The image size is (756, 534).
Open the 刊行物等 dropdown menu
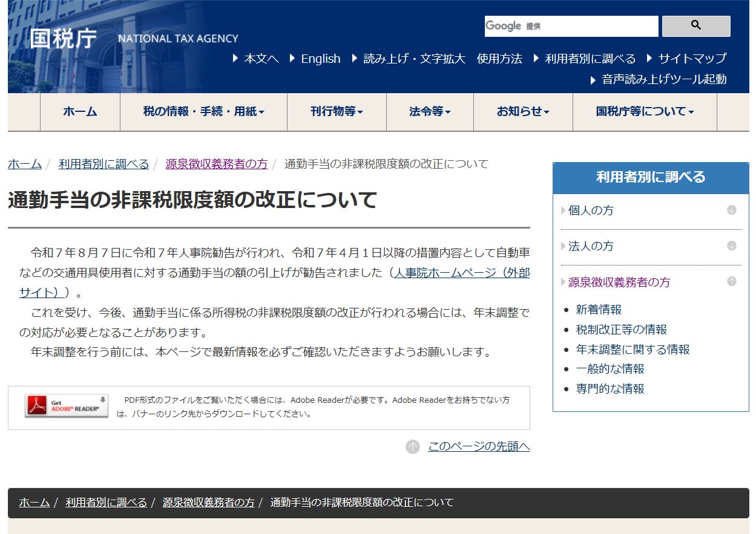tap(337, 112)
